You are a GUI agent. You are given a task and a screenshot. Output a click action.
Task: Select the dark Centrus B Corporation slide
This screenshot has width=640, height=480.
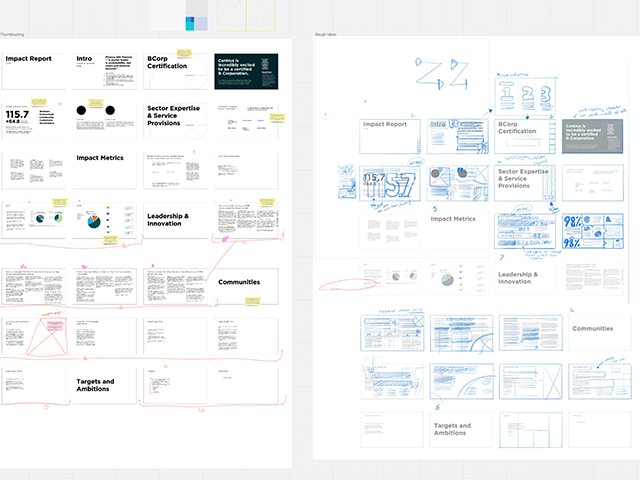tap(246, 71)
